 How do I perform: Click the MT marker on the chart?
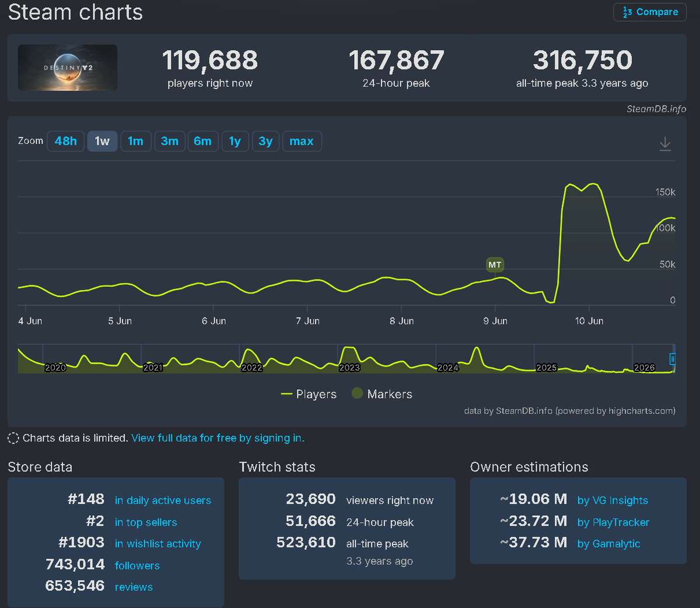(495, 265)
